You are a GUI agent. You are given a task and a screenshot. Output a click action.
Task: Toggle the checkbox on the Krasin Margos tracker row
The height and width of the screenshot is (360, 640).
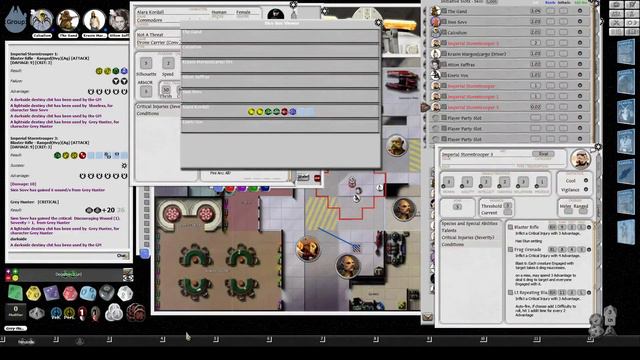tap(444, 53)
